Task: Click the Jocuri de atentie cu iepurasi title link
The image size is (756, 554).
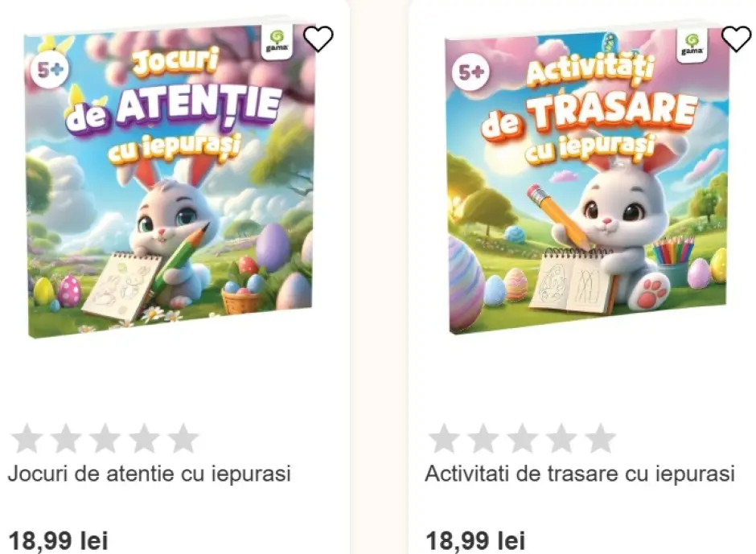Action: pos(150,474)
